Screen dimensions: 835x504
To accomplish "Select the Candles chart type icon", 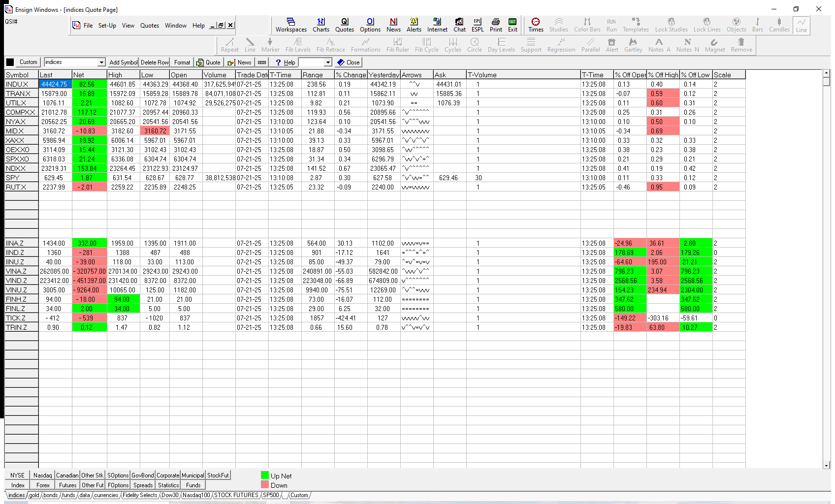I will click(779, 25).
